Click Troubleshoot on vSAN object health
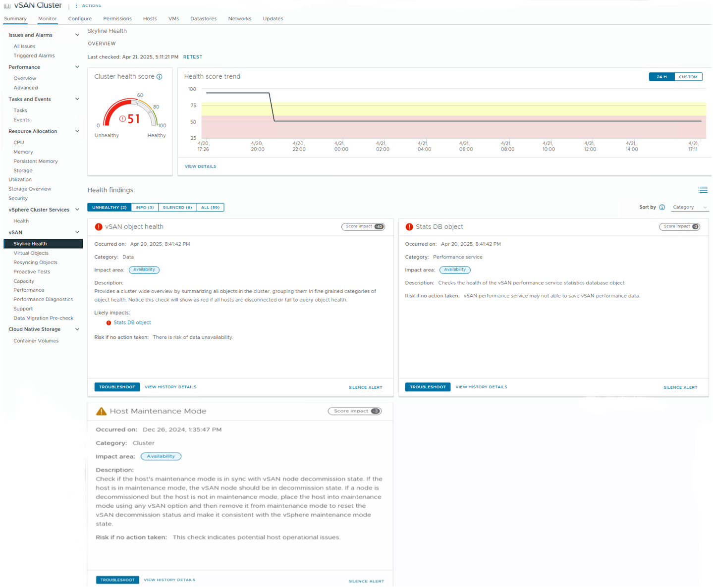 click(117, 387)
